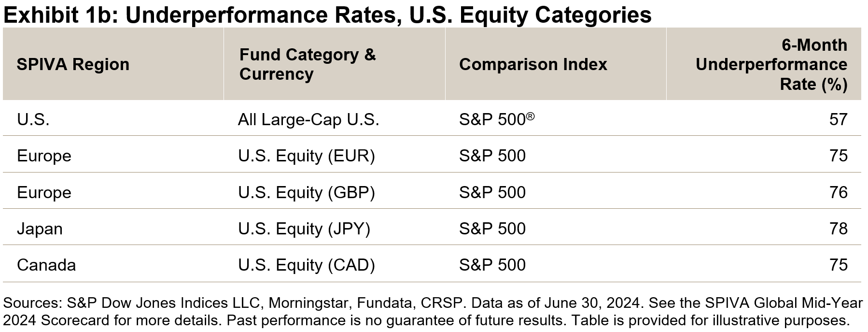Image resolution: width=868 pixels, height=332 pixels.
Task: Select Europe in the EUR row
Action: click(x=44, y=156)
